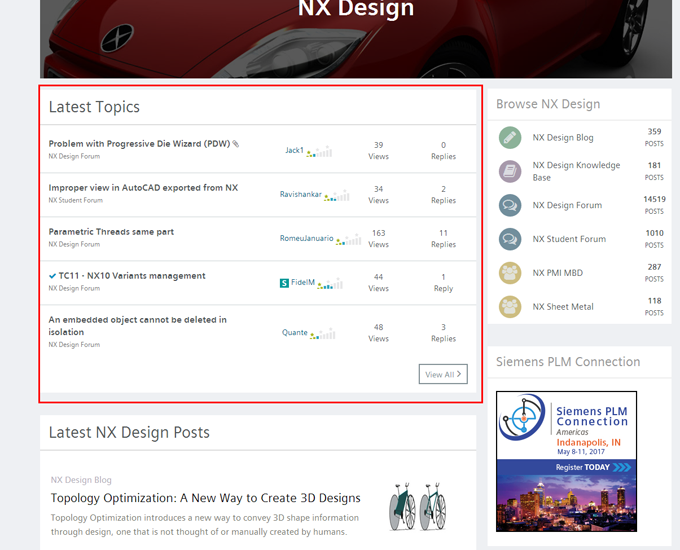Click the wheelchair thumbnail in Topology Optimization post
The image size is (680, 550).
click(416, 507)
